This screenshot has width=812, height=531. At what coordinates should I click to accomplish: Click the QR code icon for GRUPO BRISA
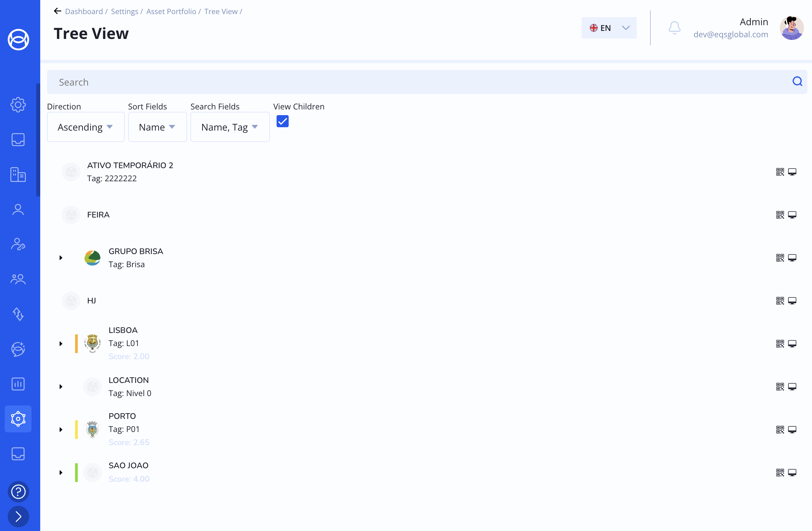pyautogui.click(x=780, y=258)
